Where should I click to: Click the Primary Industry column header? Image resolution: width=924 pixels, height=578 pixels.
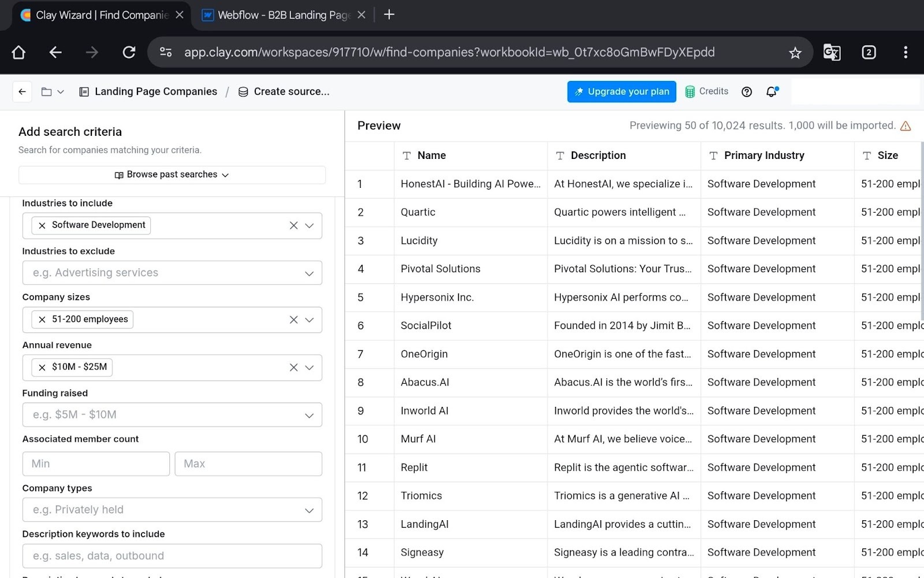click(777, 155)
